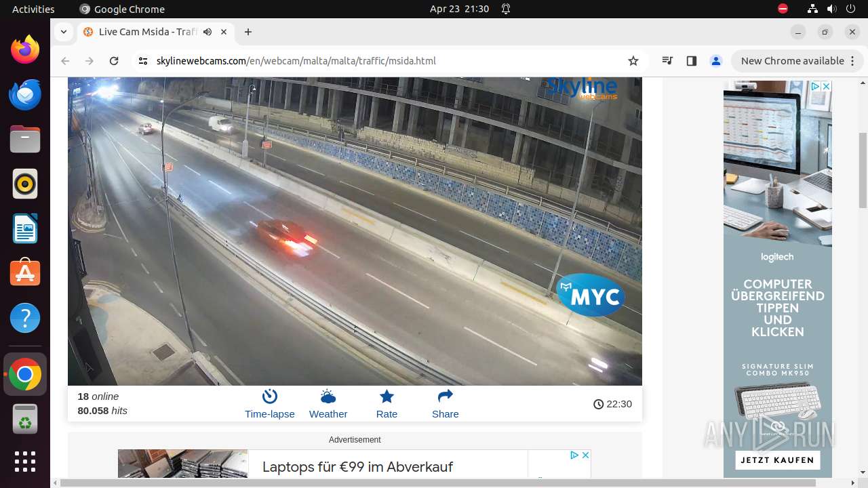This screenshot has height=488, width=868.
Task: Expand the tab search dropdown
Action: tap(63, 32)
